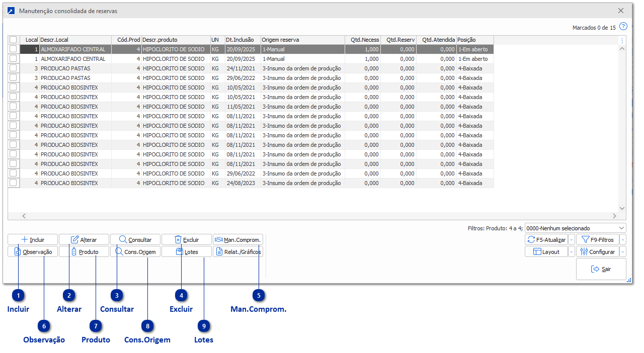Click the Sair exit button
Image resolution: width=644 pixels, height=353 pixels.
tap(601, 270)
